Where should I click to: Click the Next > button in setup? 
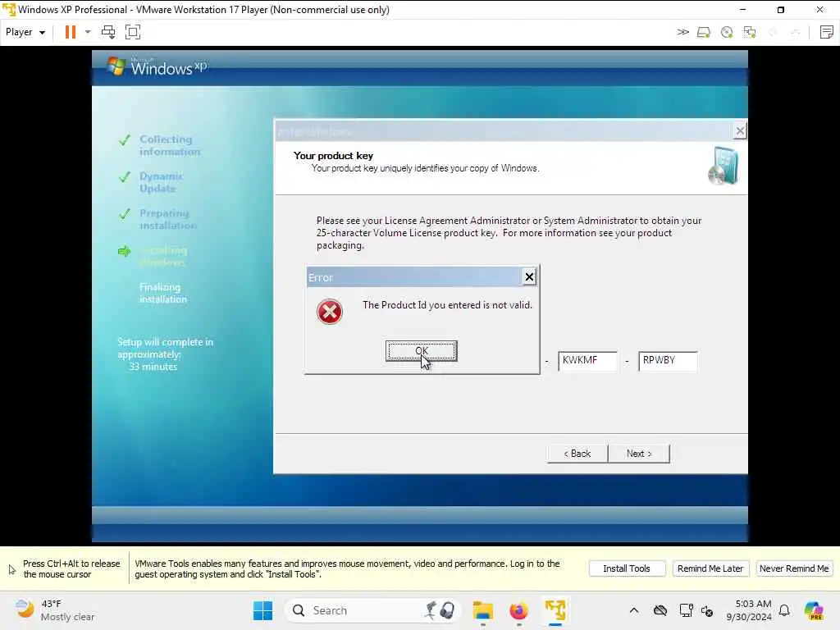click(x=639, y=453)
